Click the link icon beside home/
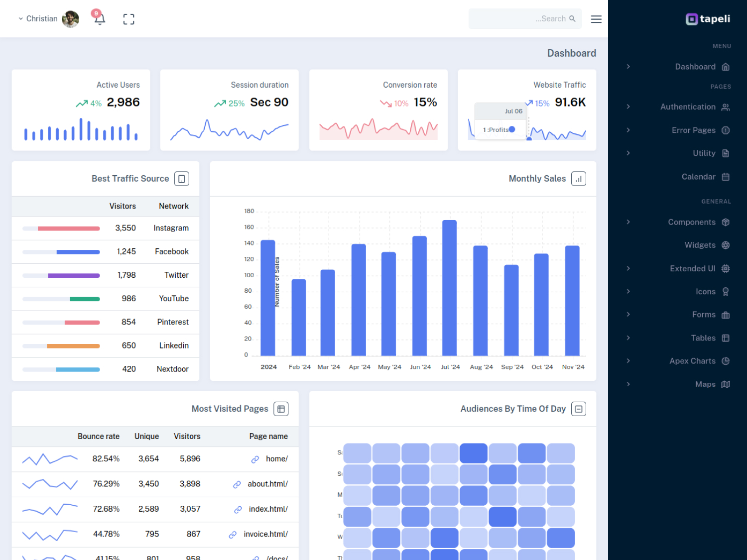 point(255,459)
